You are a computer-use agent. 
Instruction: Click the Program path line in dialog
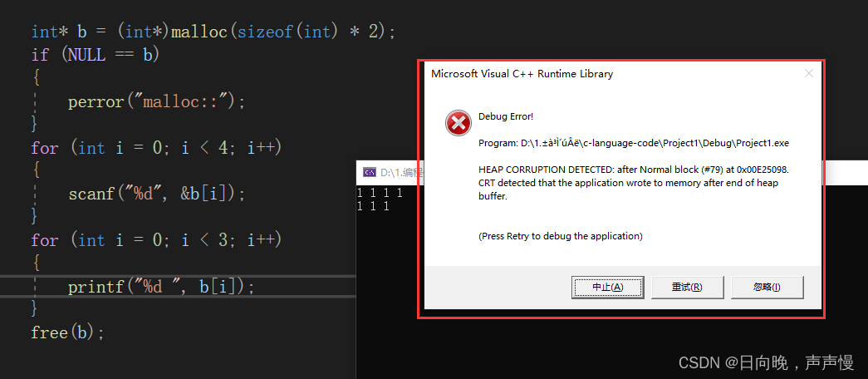click(x=633, y=143)
